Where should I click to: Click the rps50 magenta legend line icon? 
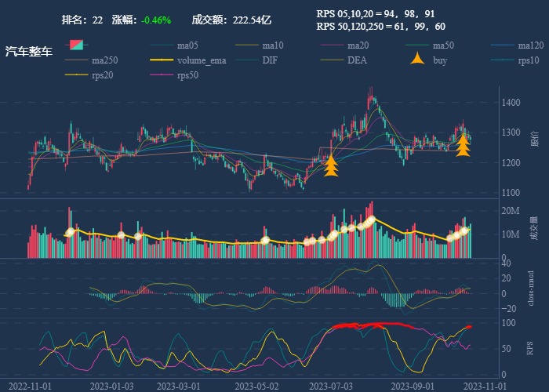(x=162, y=75)
